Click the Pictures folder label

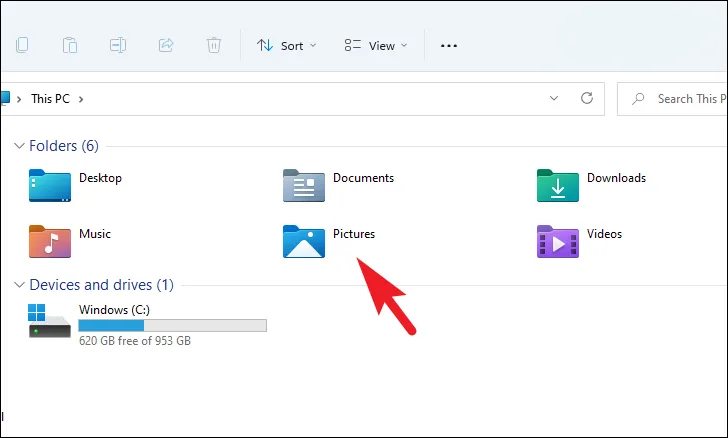pos(354,234)
